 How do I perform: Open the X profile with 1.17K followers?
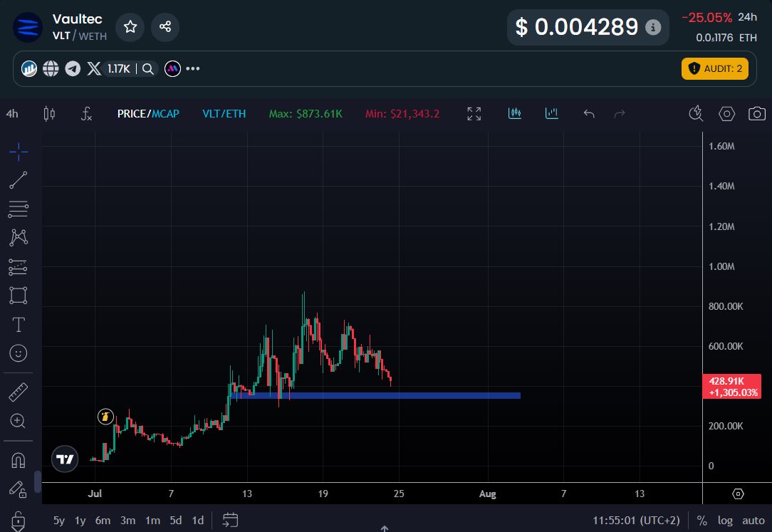tap(108, 68)
